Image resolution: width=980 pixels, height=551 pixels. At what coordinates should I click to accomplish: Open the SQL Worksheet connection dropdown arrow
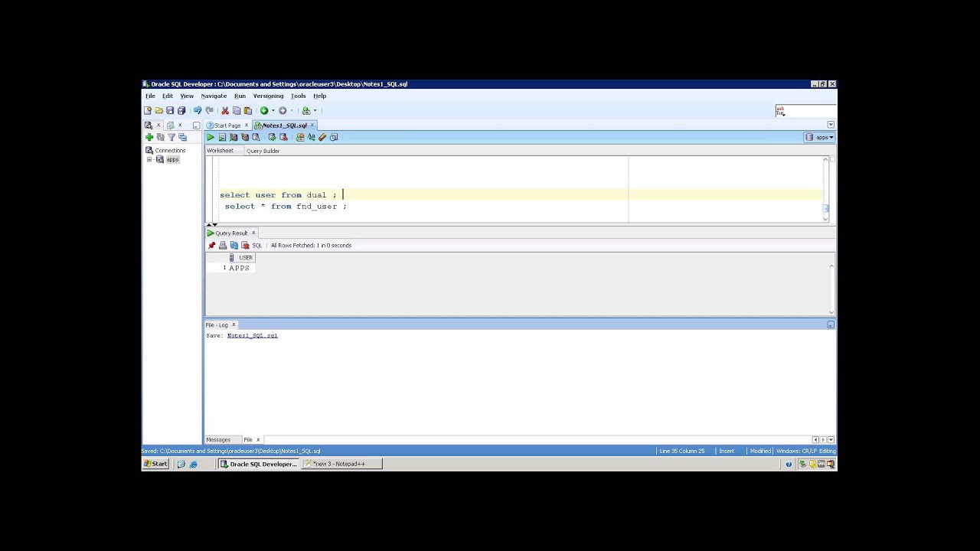315,110
